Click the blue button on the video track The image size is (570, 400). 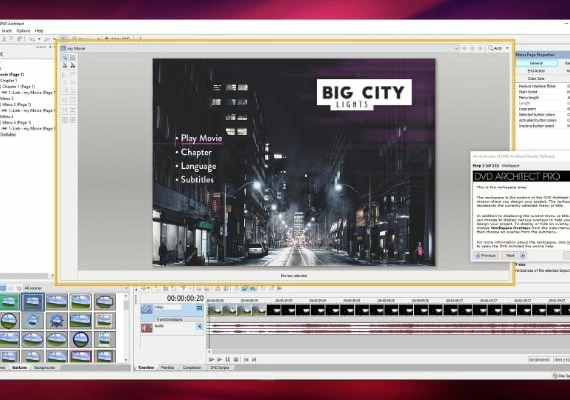tap(199, 308)
